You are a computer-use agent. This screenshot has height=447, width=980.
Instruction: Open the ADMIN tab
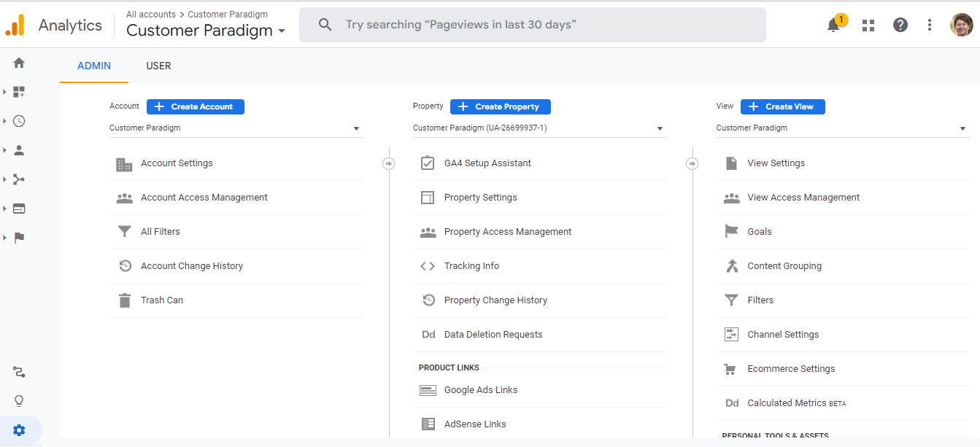[93, 66]
